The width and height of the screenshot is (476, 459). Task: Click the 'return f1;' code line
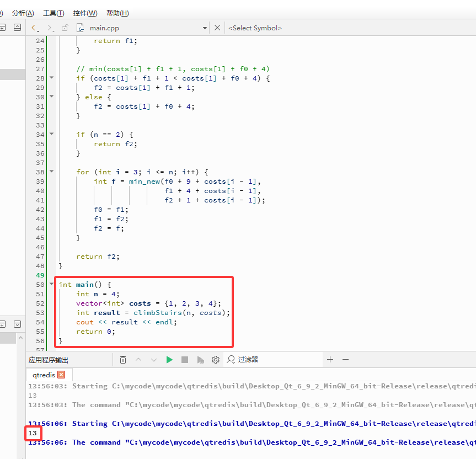click(115, 41)
